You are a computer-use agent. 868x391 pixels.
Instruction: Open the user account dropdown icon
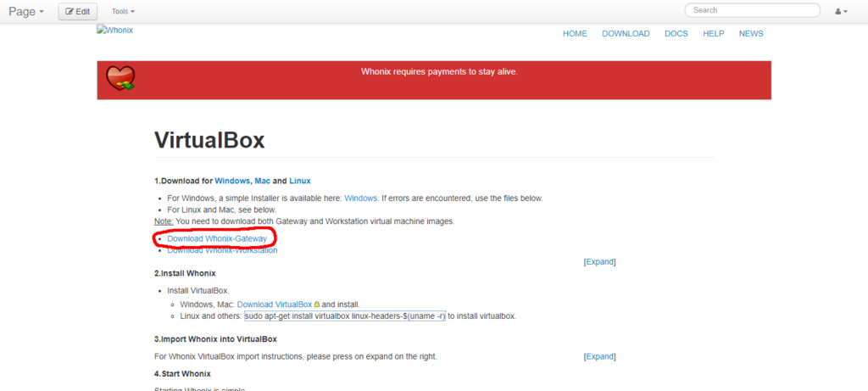pyautogui.click(x=842, y=11)
